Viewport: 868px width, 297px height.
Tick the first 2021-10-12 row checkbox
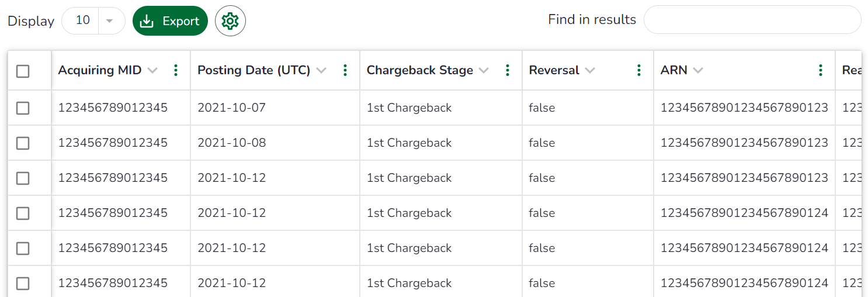tap(23, 178)
